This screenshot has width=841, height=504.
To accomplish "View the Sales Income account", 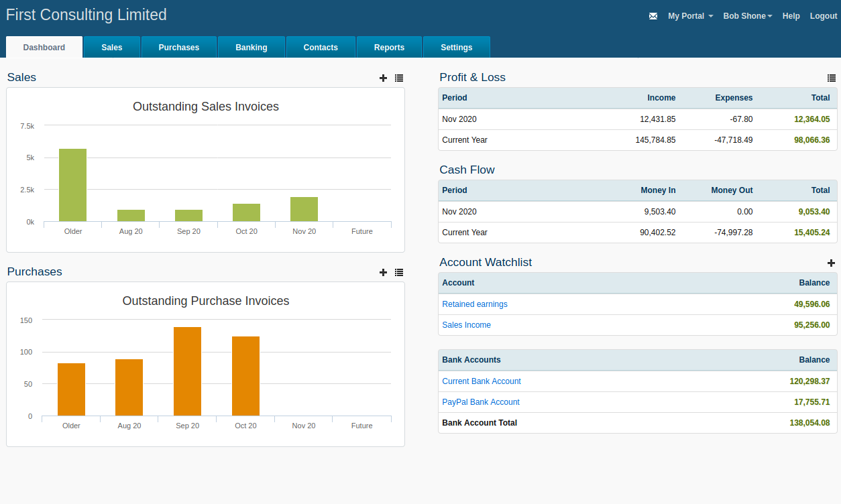I will 466,324.
